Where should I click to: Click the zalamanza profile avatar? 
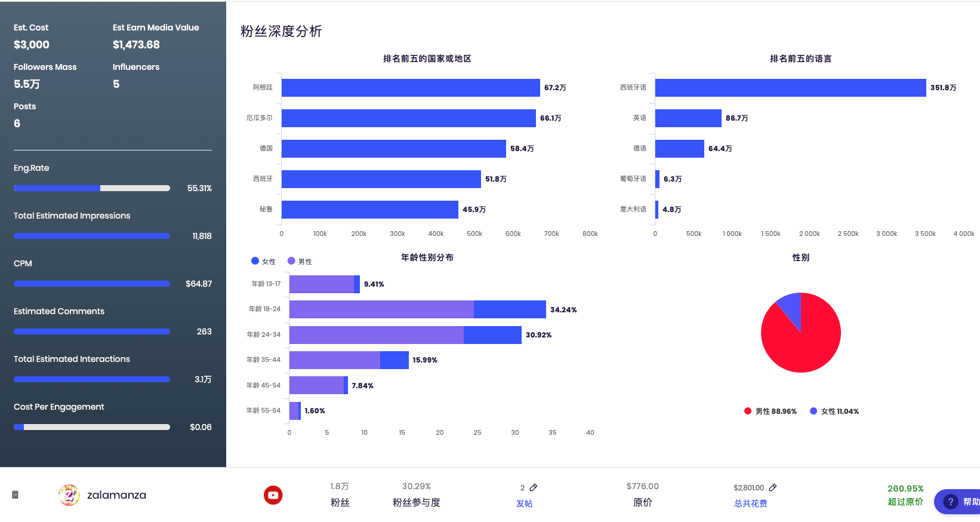69,495
